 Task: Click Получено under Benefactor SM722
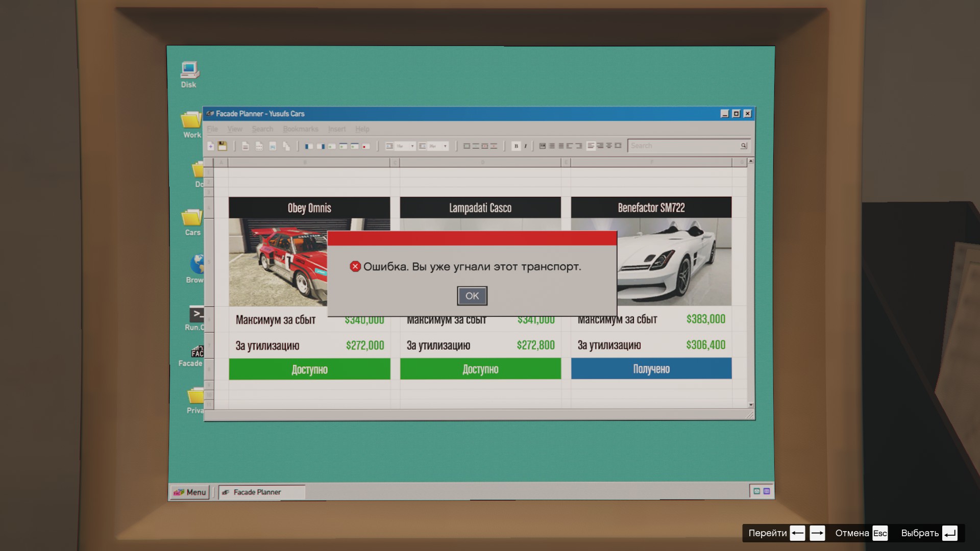click(x=651, y=368)
